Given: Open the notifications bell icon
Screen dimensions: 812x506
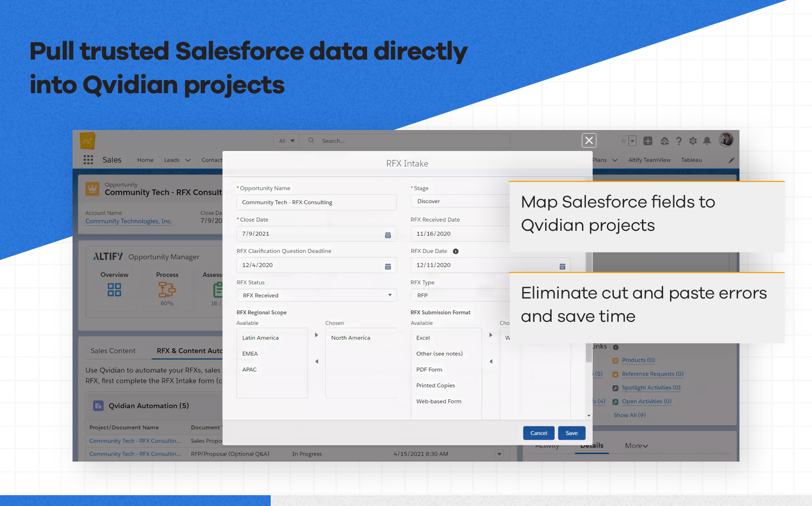Looking at the screenshot, I should (x=707, y=141).
